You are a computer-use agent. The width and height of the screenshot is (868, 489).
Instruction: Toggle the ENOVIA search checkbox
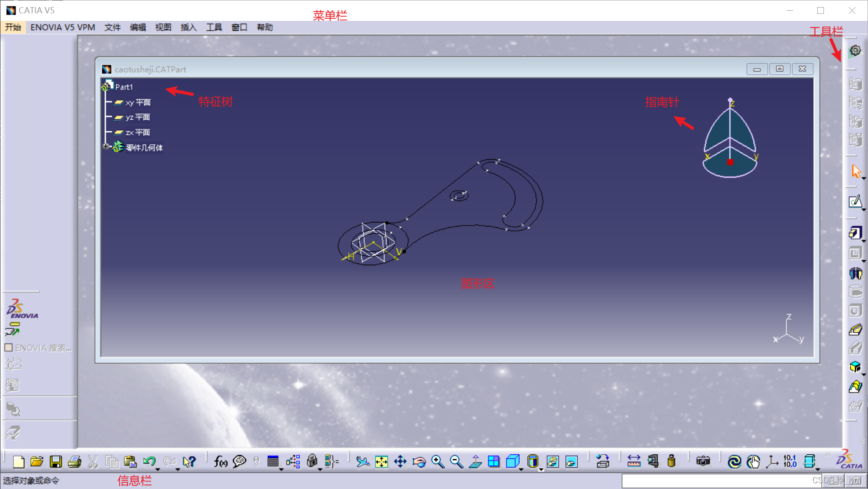[x=8, y=348]
